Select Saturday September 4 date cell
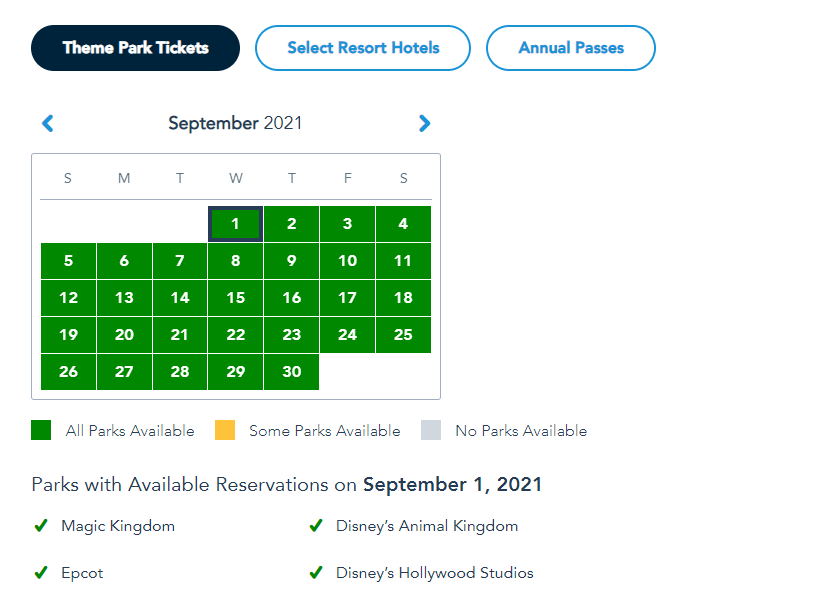Screen dimensions: 830x613 pyautogui.click(x=403, y=224)
